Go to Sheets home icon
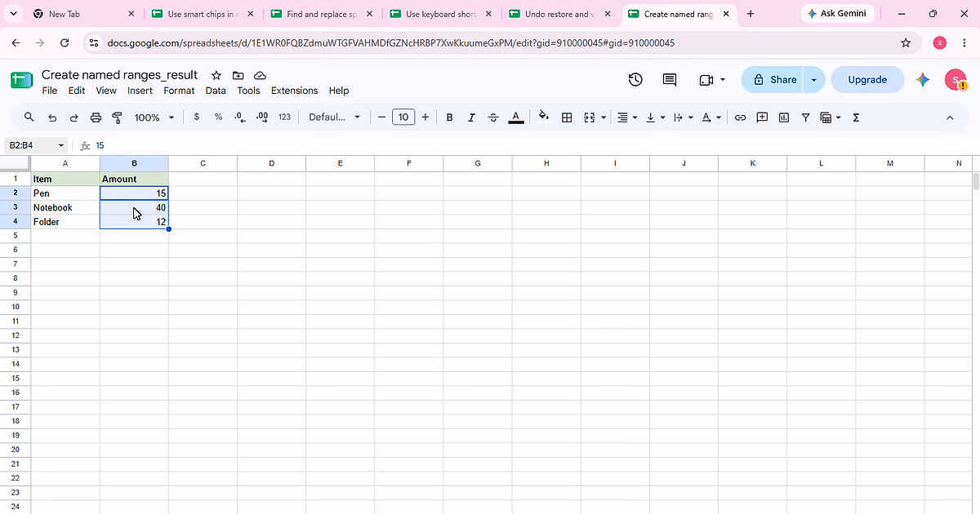This screenshot has height=514, width=980. point(20,80)
